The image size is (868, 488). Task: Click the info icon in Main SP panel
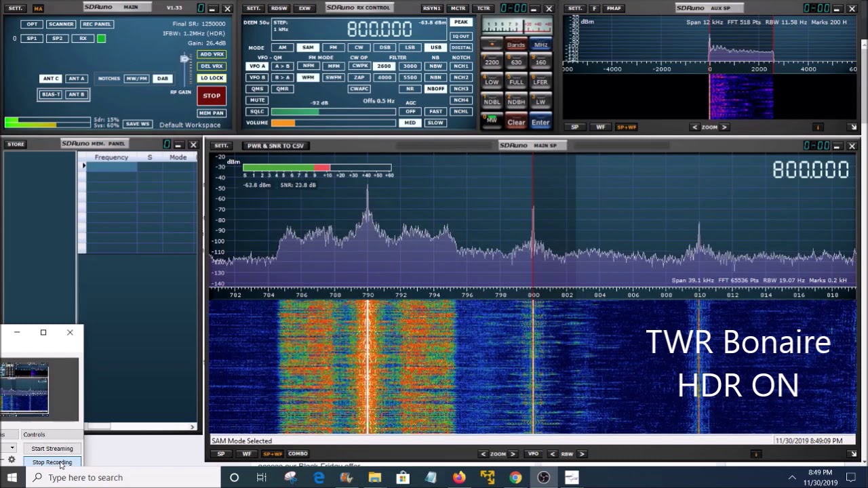coord(756,454)
